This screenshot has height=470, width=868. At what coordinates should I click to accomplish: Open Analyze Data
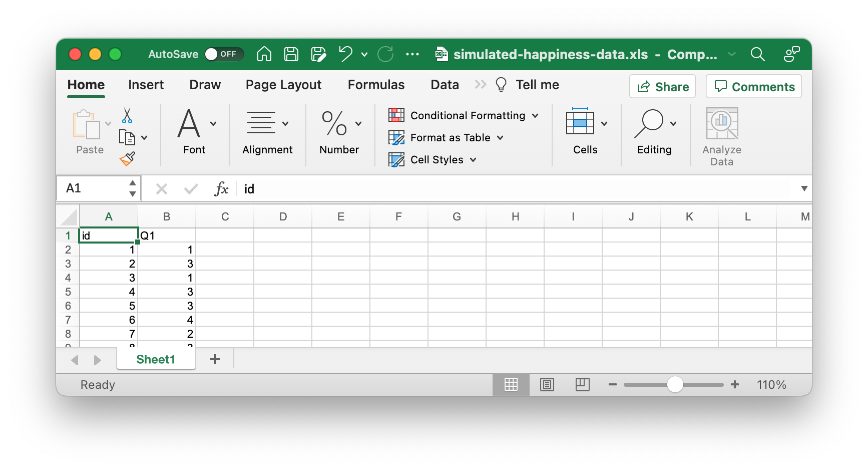pos(722,137)
